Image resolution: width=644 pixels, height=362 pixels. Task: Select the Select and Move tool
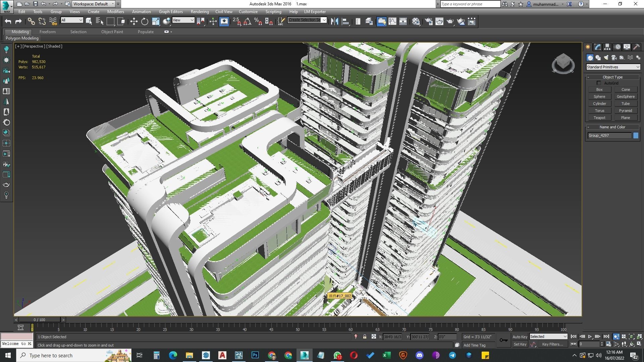click(134, 21)
